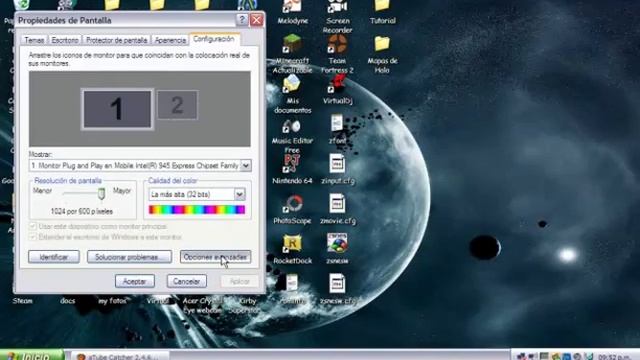Close the Propiedades de Pantalla dialog
Screen dimensions: 640x360
pyautogui.click(x=256, y=20)
